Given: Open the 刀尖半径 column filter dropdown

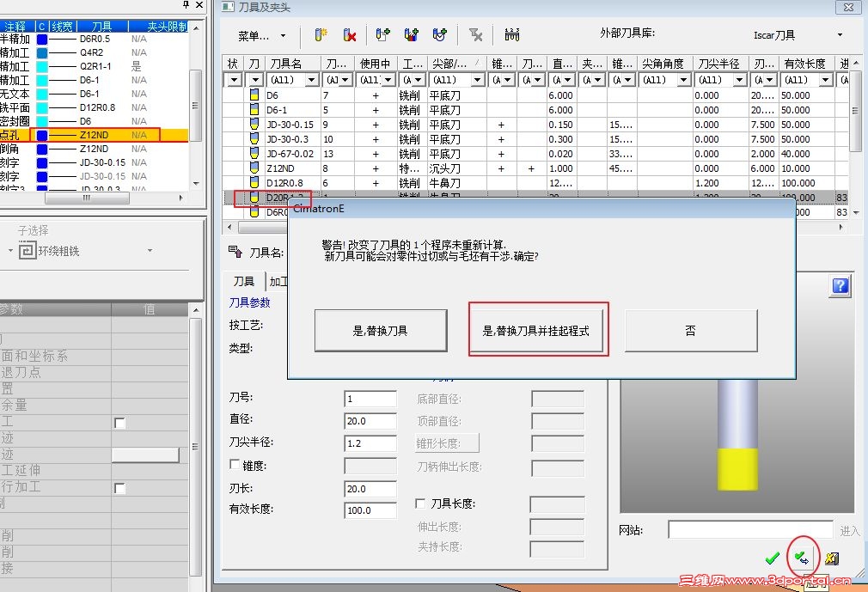Looking at the screenshot, I should click(740, 80).
